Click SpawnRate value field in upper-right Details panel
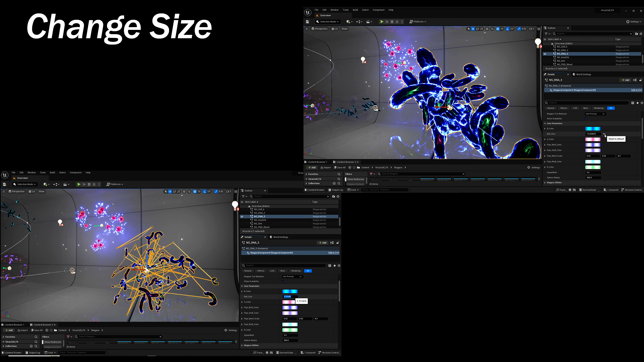The height and width of the screenshot is (362, 644). [593, 173]
